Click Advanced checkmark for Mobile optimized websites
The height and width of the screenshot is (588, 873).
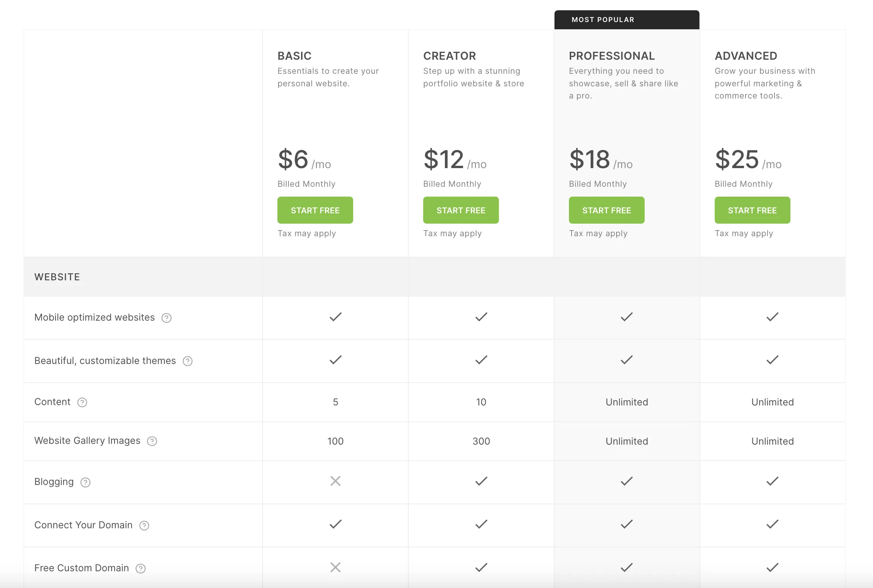[773, 317]
